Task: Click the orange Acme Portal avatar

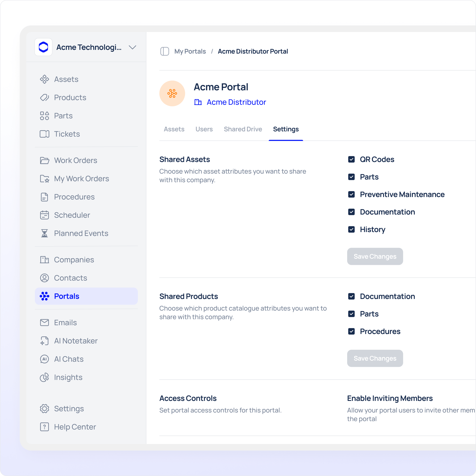Action: 172,93
